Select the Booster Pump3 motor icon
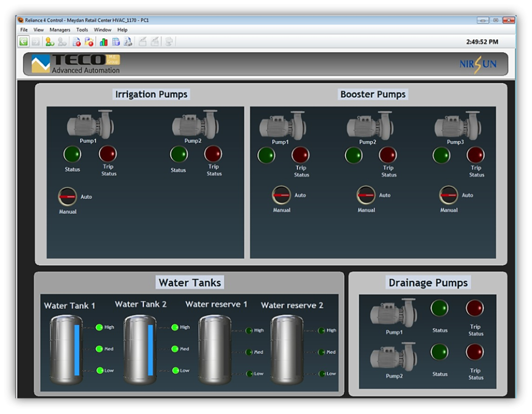Viewport: 532px width, 414px height. [457, 125]
